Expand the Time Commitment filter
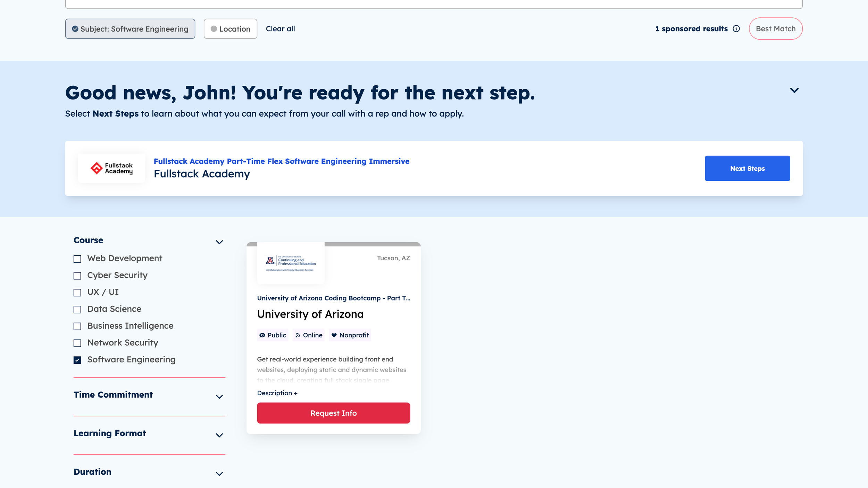 [x=219, y=396]
